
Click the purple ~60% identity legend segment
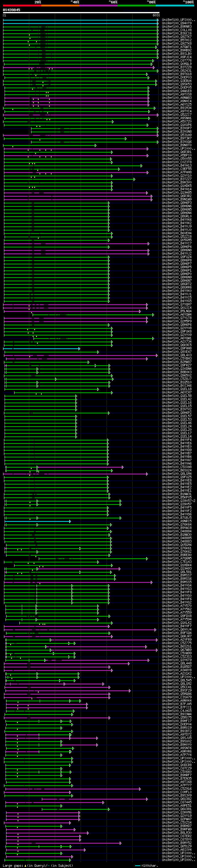[98, 6]
